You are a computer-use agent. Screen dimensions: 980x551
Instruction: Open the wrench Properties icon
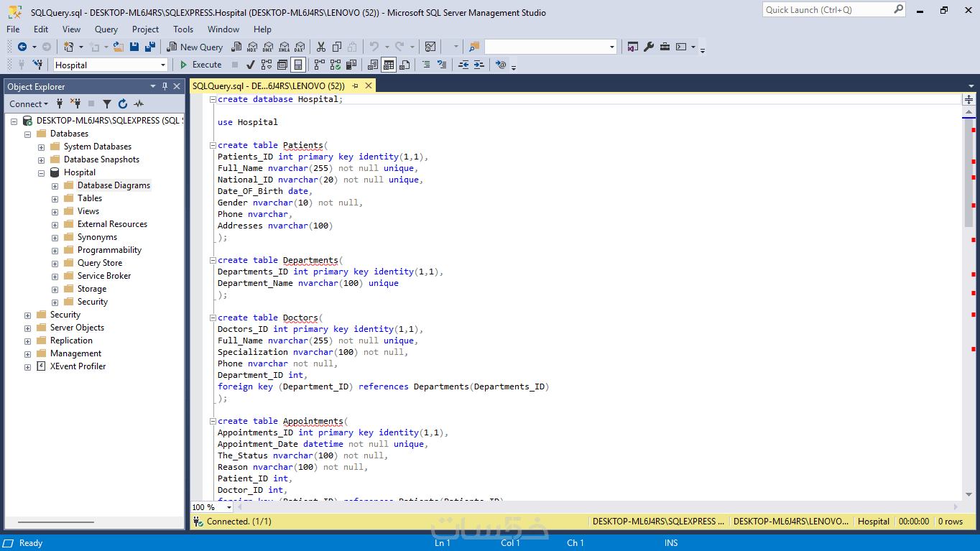point(649,47)
